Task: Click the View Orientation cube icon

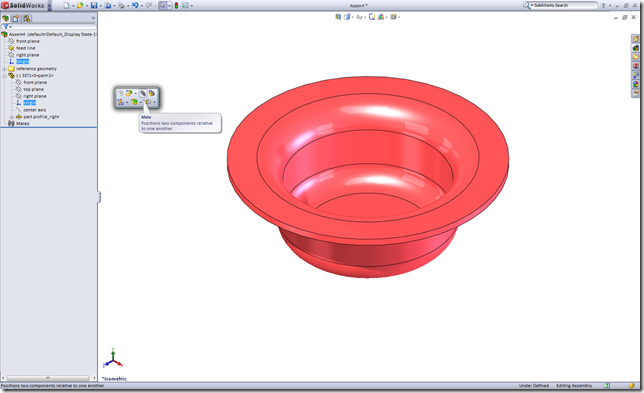Action: point(347,17)
